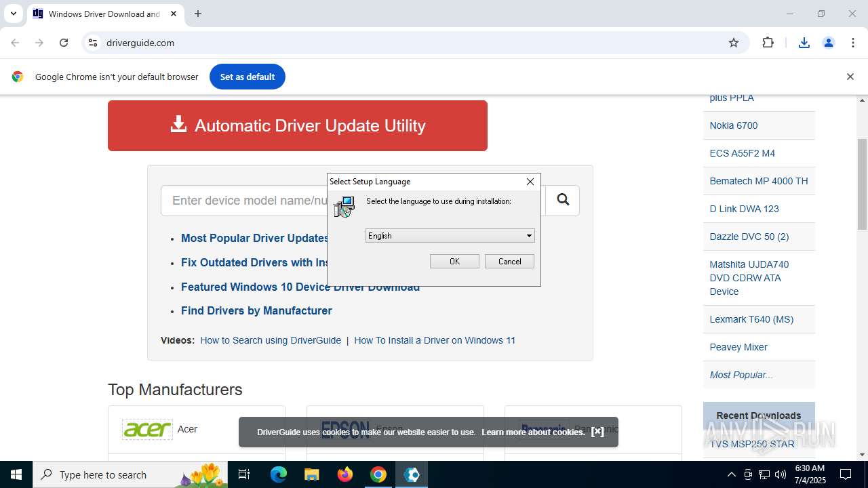Go forward in browser history
Image resolution: width=868 pixels, height=488 pixels.
pyautogui.click(x=39, y=43)
